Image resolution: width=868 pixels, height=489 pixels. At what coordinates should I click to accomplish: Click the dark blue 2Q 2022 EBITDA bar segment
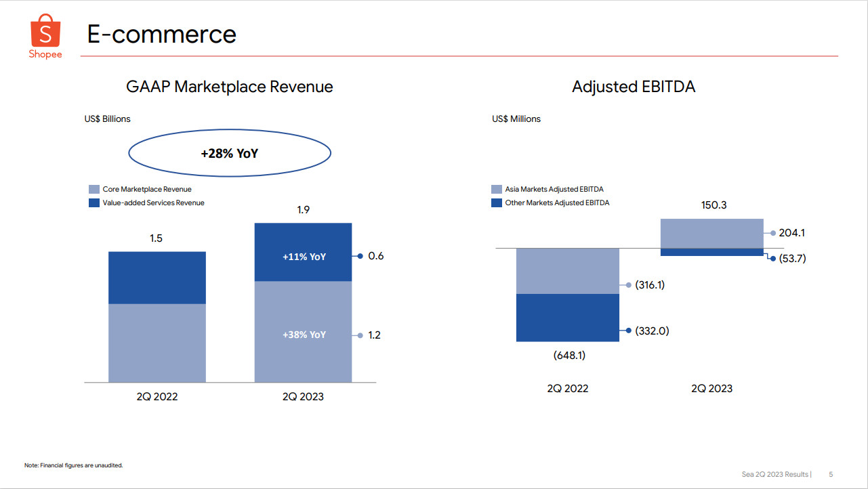coord(568,318)
